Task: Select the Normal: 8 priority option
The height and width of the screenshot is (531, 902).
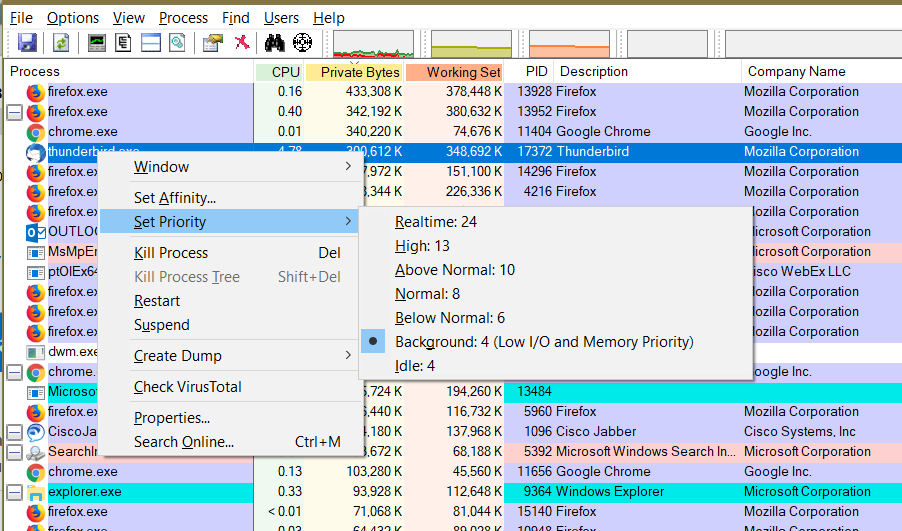Action: pyautogui.click(x=427, y=294)
